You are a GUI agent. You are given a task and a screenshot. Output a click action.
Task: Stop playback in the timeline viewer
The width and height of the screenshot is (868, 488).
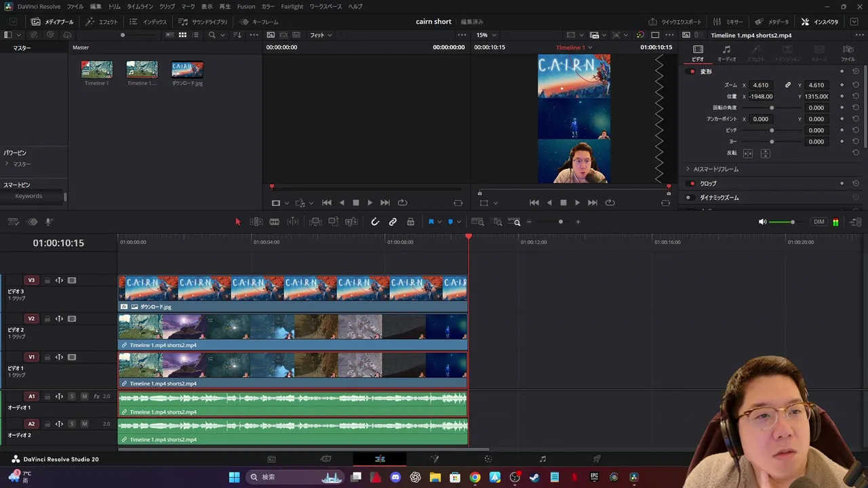tap(563, 203)
